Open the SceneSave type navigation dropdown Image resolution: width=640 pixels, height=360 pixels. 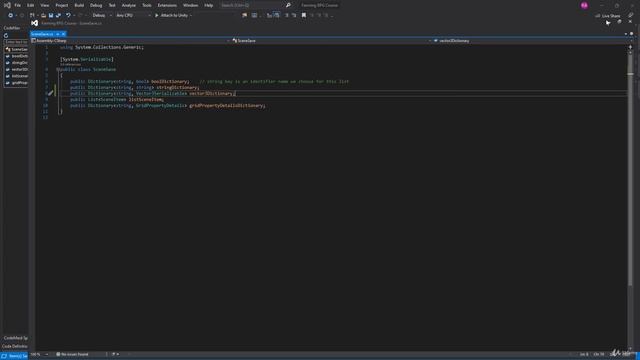tap(331, 41)
